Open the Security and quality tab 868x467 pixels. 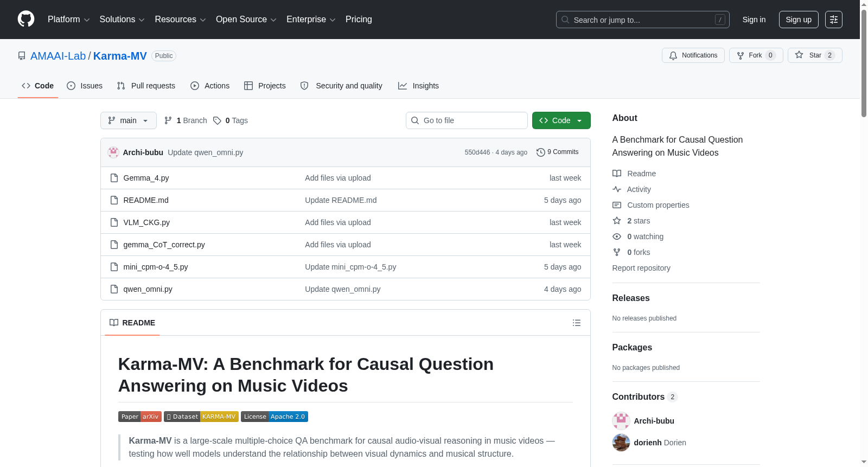click(341, 86)
